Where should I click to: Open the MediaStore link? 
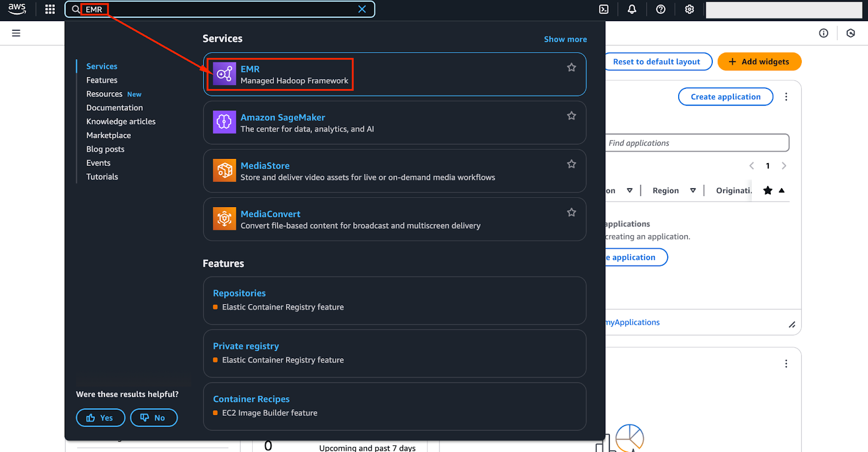pos(265,165)
